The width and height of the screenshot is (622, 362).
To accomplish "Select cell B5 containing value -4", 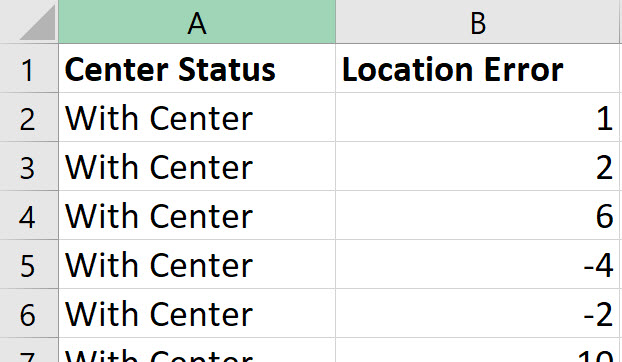I will click(x=477, y=264).
